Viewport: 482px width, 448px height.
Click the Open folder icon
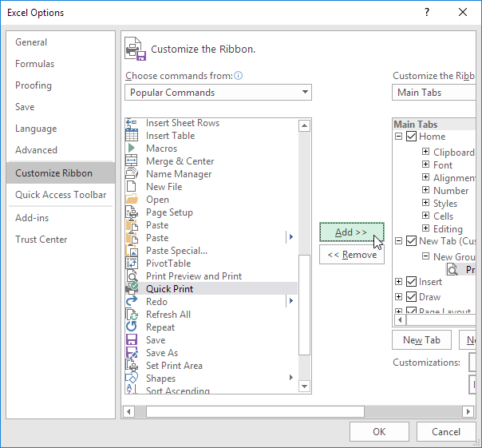[x=132, y=200]
